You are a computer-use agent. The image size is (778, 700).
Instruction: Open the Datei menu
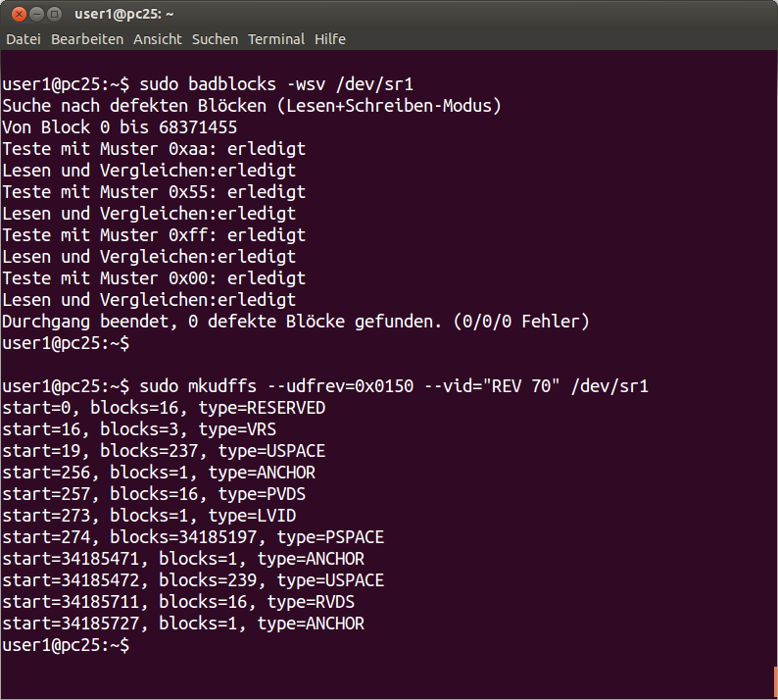coord(24,39)
